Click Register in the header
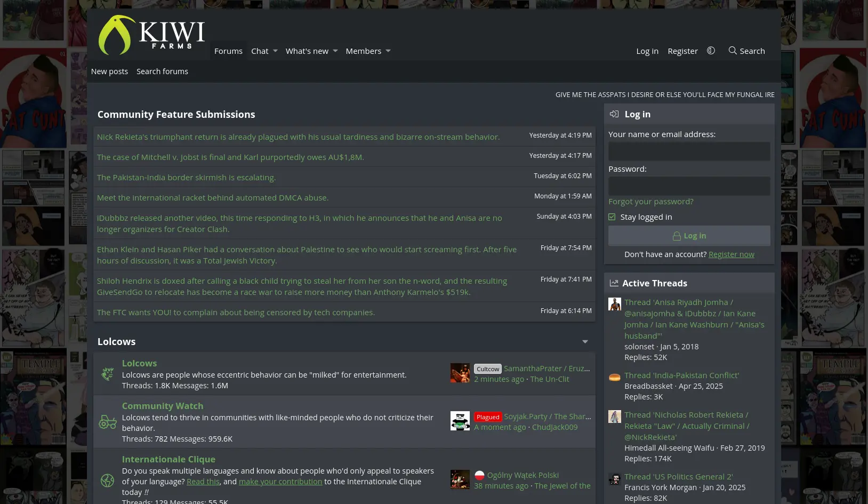The image size is (868, 504). pyautogui.click(x=682, y=51)
